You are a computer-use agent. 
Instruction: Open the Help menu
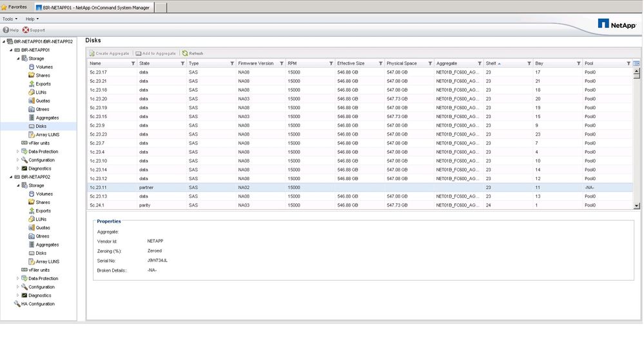click(32, 19)
